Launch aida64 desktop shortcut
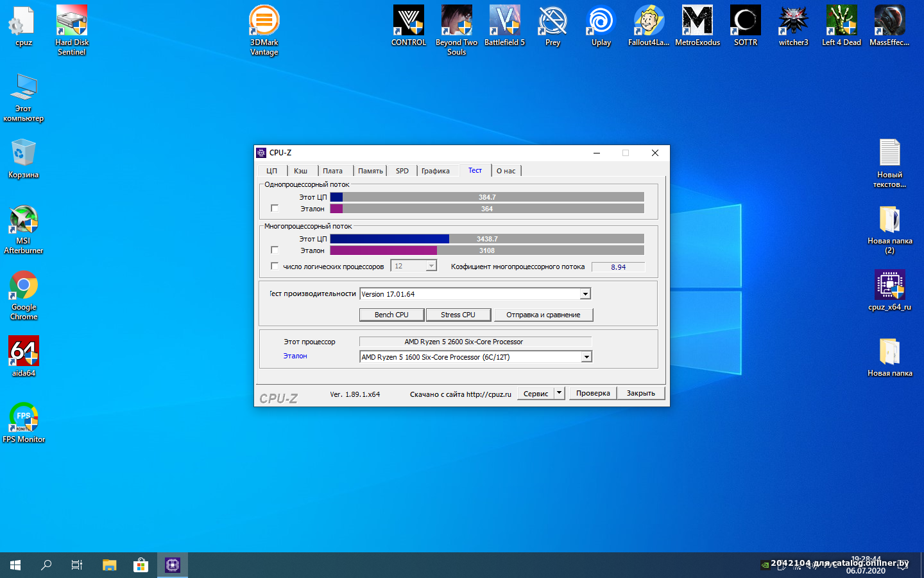Screen dimensions: 924x578 [x=24, y=356]
